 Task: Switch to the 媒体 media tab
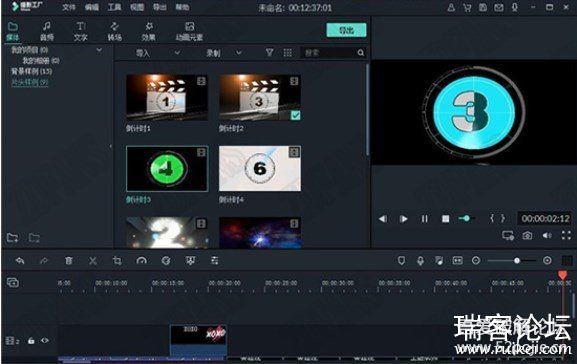coord(13,31)
